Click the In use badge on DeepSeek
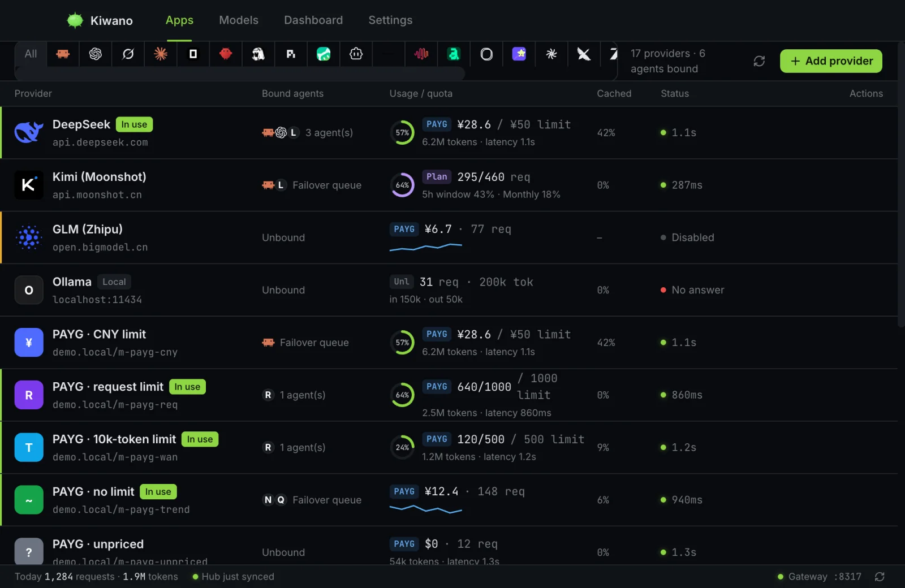 pyautogui.click(x=134, y=124)
